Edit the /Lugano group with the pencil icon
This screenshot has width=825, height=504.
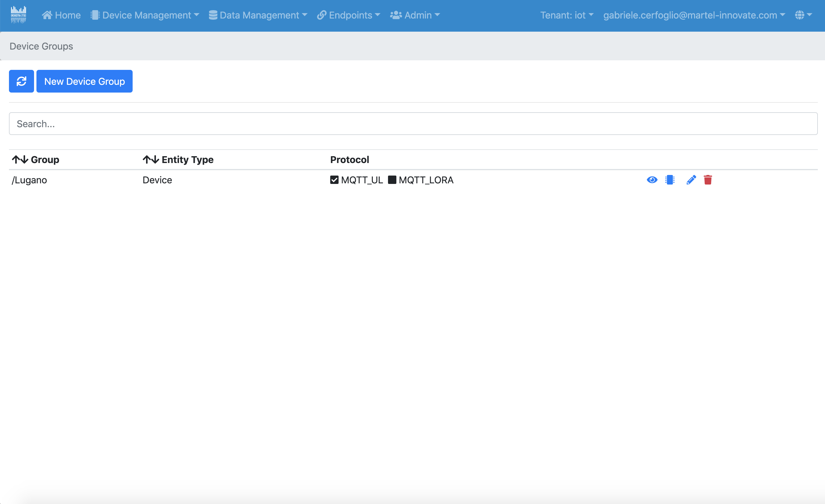pyautogui.click(x=691, y=180)
